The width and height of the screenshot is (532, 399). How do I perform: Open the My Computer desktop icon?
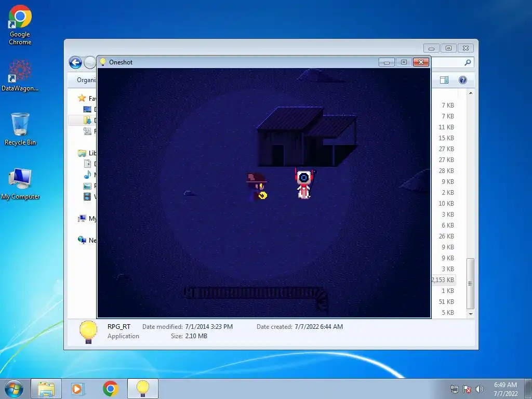[x=20, y=183]
